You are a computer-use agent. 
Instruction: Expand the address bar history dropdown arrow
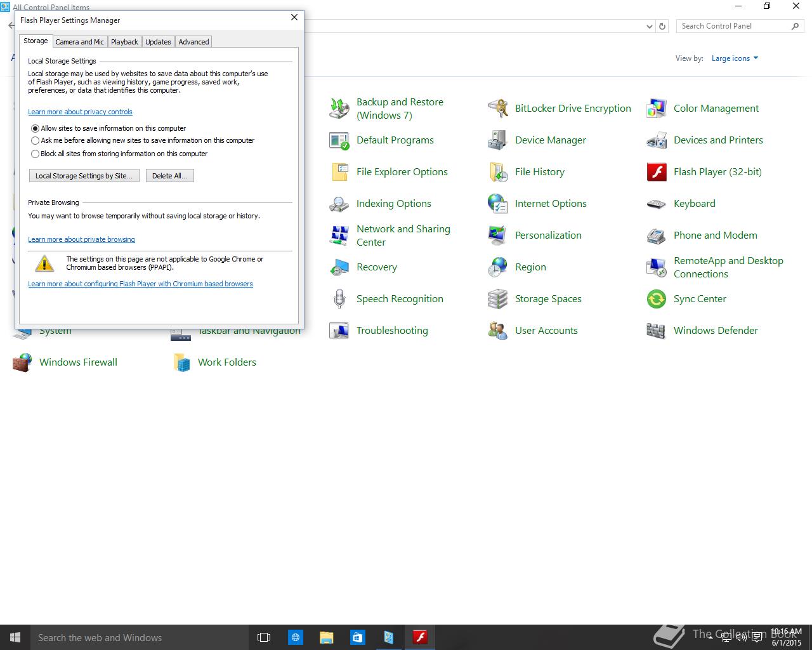(649, 27)
